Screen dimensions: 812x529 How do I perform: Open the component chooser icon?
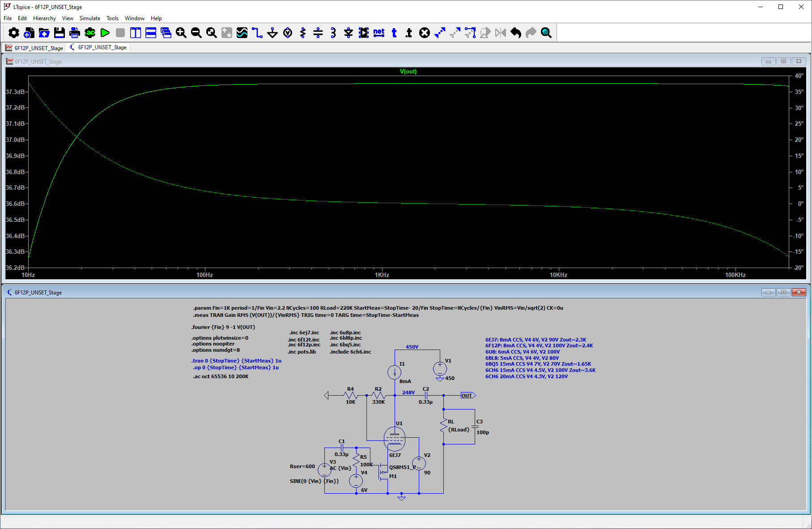point(364,33)
